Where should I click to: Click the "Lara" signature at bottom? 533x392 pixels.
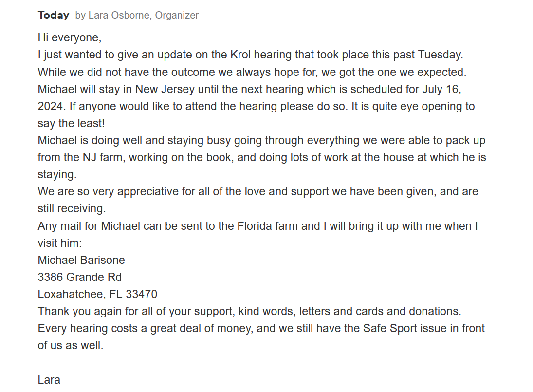(49, 380)
